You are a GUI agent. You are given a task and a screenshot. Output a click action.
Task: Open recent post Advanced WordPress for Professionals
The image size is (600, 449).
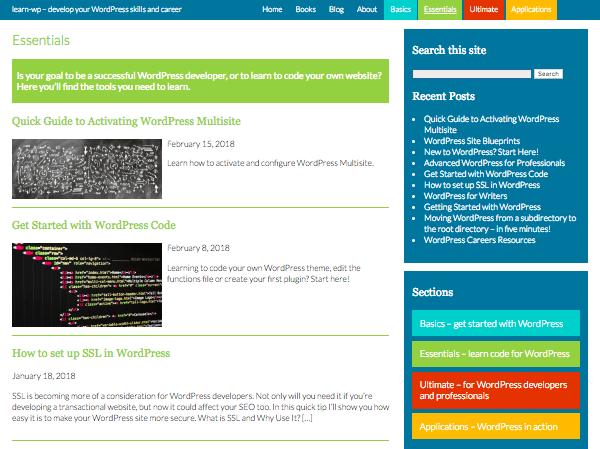click(494, 163)
